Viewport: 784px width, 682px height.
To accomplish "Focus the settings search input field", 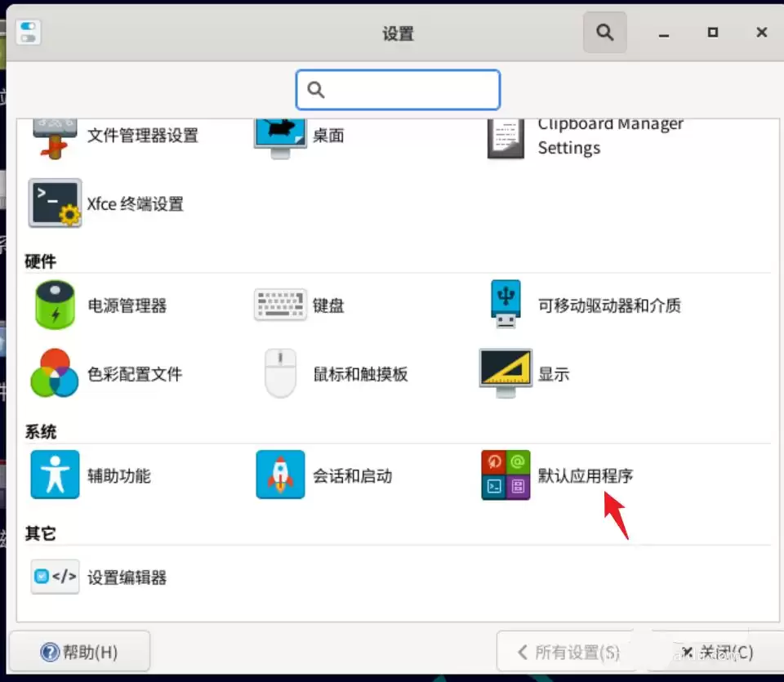I will (x=398, y=90).
